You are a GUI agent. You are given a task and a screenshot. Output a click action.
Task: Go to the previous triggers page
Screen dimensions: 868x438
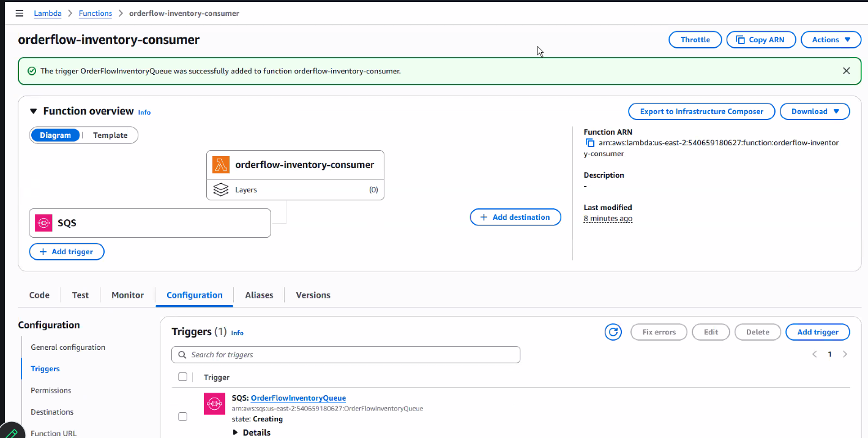coord(815,354)
